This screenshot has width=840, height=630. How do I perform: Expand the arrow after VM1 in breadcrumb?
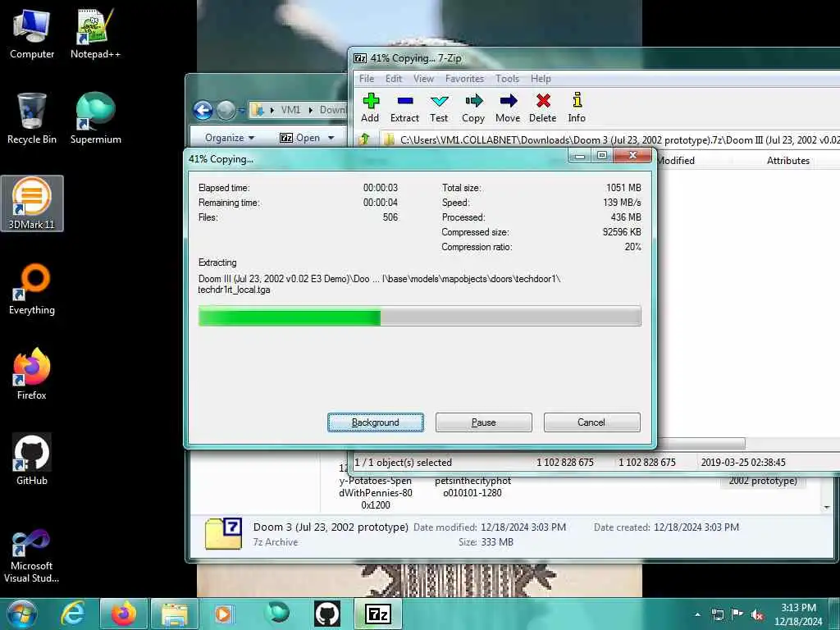coord(311,110)
